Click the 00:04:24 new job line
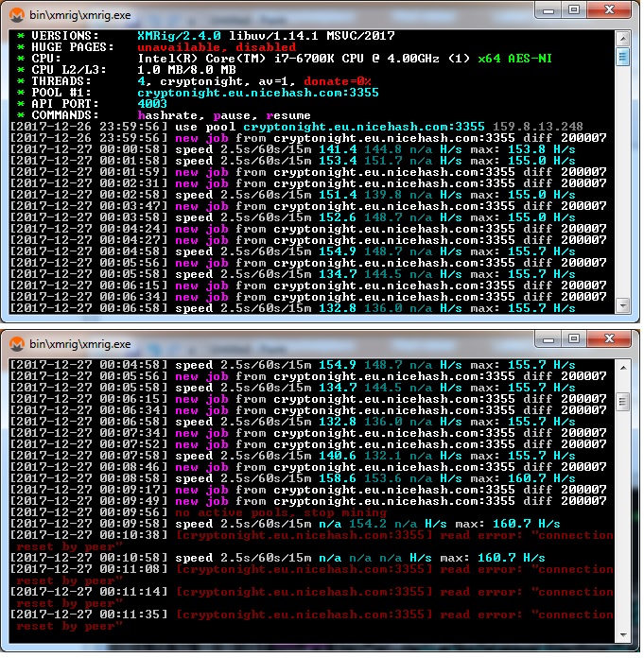This screenshot has width=644, height=658. pos(308,229)
